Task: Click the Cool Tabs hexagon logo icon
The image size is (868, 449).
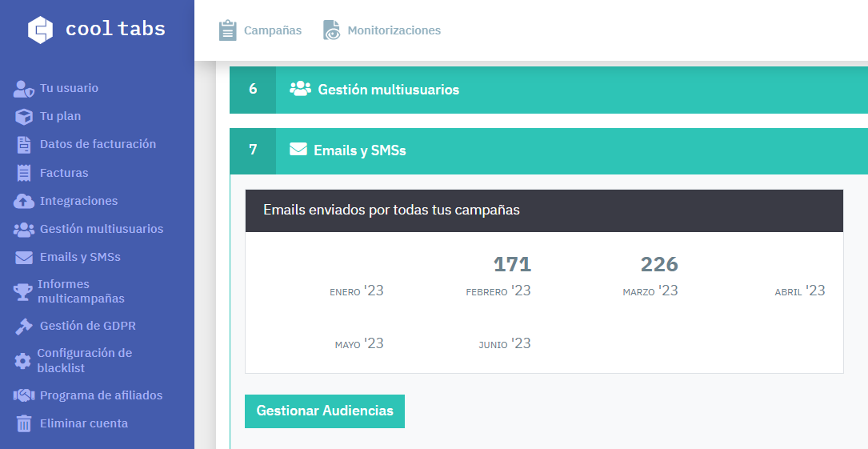Action: (41, 30)
